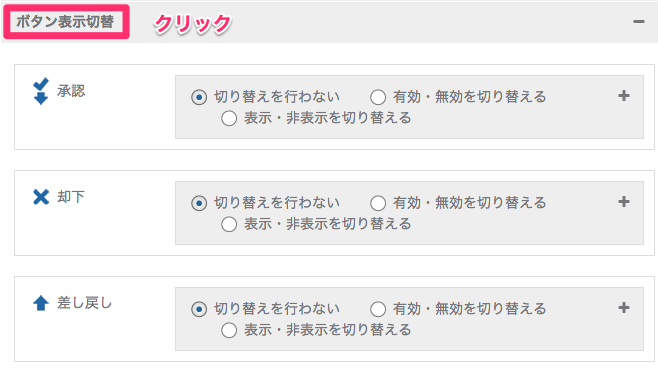Expand the 却下 row plus icon
Viewport: 658px width, 372px height.
(624, 202)
